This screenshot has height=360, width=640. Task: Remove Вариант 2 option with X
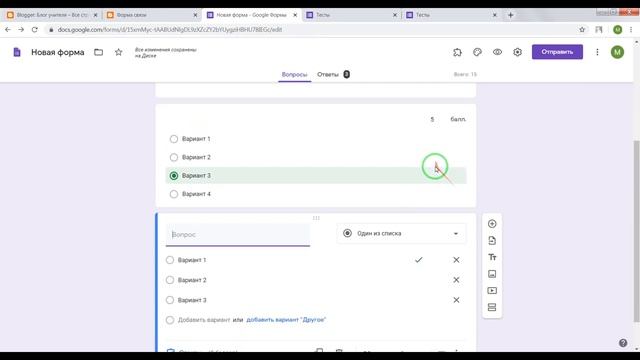[x=456, y=280]
